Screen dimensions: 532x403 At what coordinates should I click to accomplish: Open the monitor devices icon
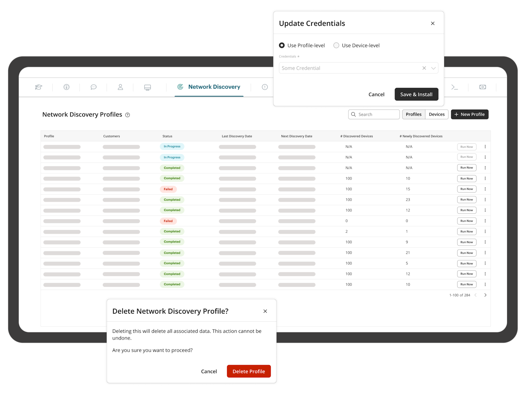(147, 87)
